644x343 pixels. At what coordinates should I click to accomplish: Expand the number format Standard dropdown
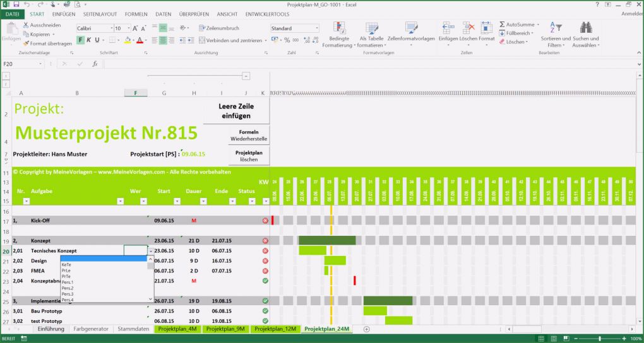coord(316,28)
